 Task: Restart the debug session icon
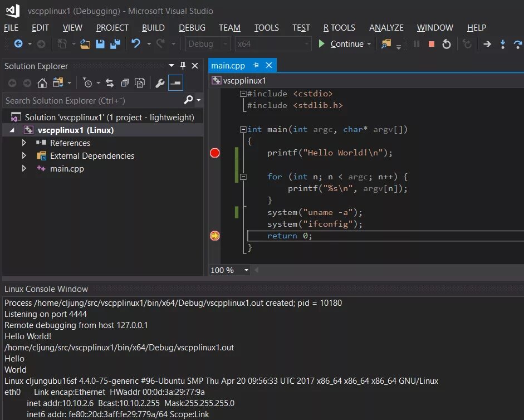447,44
